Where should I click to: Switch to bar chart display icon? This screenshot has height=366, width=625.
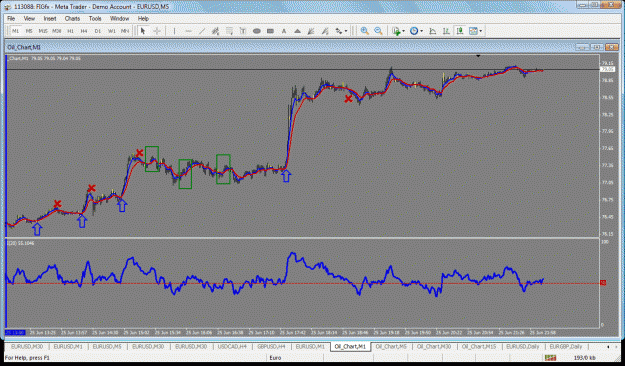point(446,31)
